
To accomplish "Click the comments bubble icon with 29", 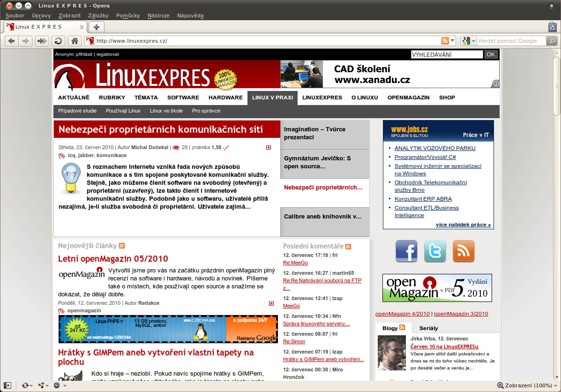I will (176, 148).
